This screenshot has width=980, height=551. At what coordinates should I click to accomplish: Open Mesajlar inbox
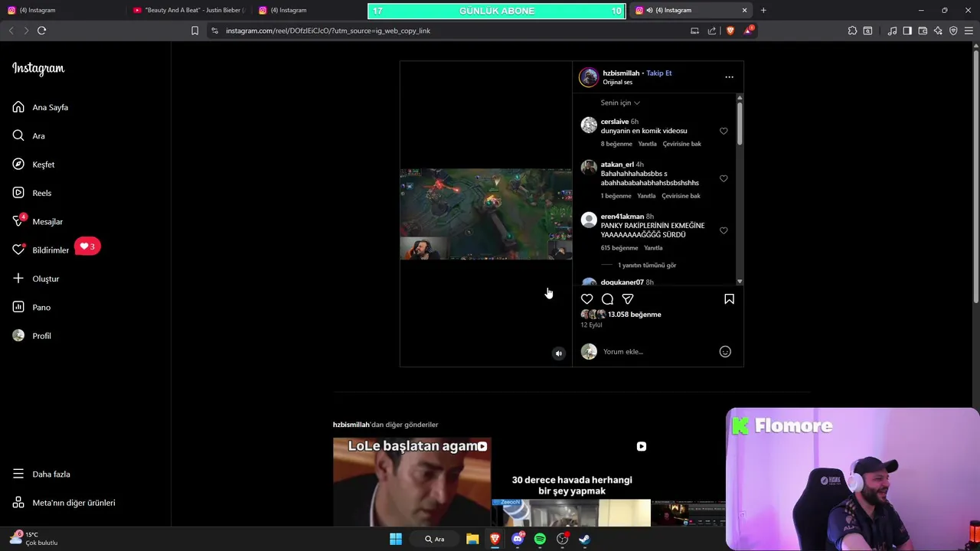pyautogui.click(x=38, y=221)
